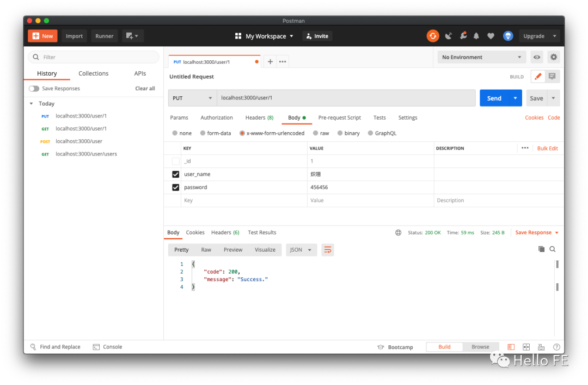Open the No Environment dropdown
Screen dimensions: 588x385
[481, 57]
